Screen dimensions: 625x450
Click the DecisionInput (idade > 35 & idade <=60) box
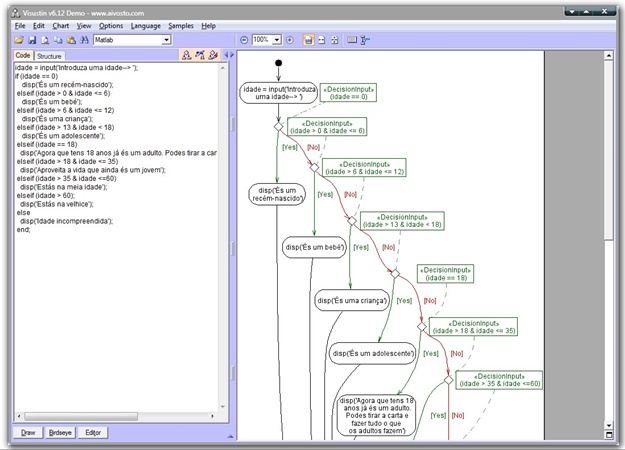point(499,380)
